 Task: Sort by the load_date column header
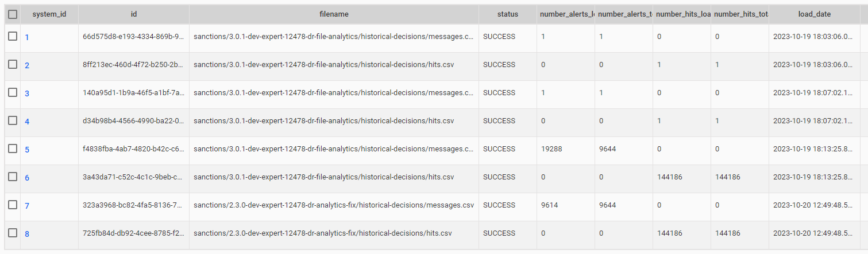pyautogui.click(x=814, y=14)
